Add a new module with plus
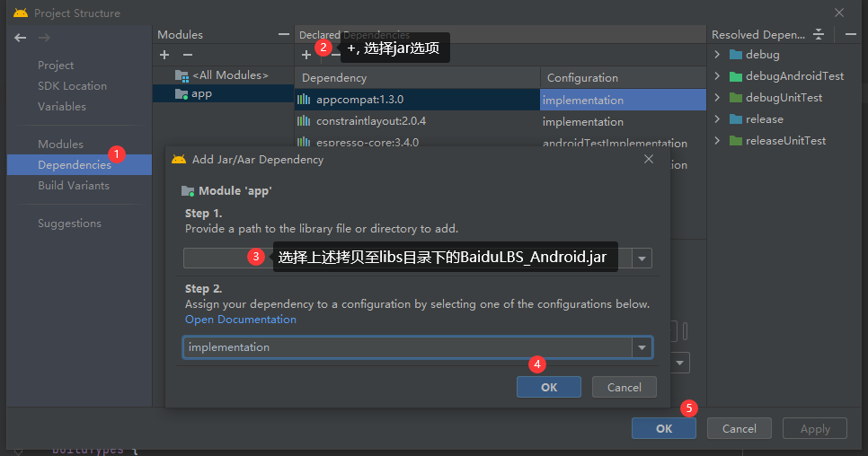The width and height of the screenshot is (868, 456). (164, 55)
